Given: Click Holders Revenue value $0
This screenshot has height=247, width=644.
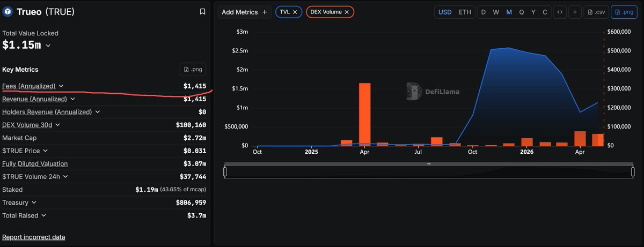Looking at the screenshot, I should click(x=202, y=112).
